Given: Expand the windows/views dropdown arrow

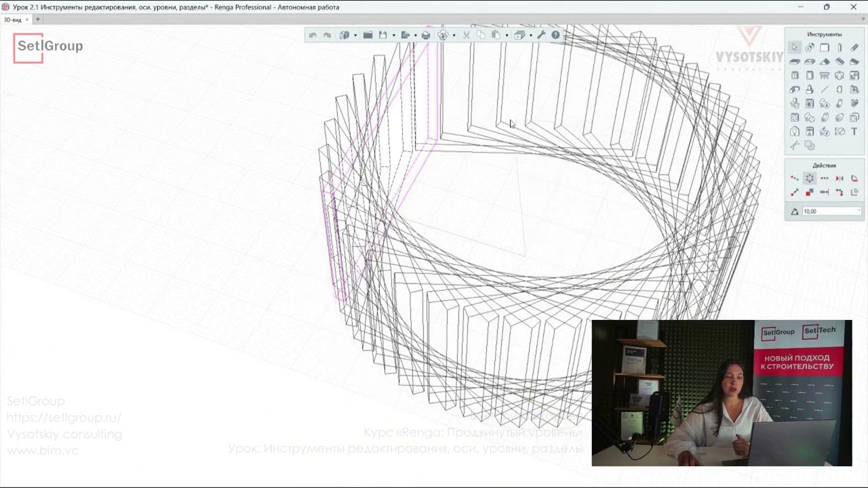Looking at the screenshot, I should [530, 36].
